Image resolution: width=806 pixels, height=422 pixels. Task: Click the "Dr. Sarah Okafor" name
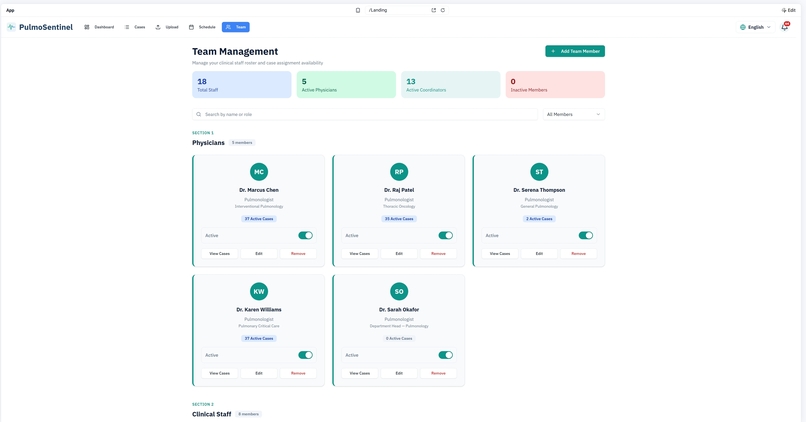click(399, 310)
